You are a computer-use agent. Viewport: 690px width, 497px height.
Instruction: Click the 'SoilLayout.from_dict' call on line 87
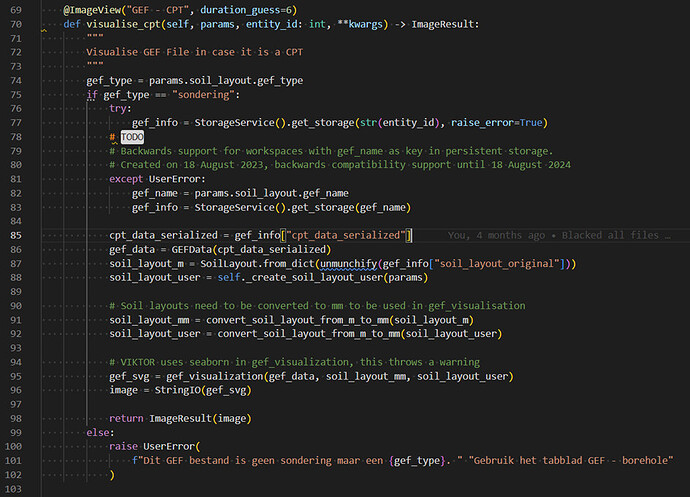pos(257,264)
